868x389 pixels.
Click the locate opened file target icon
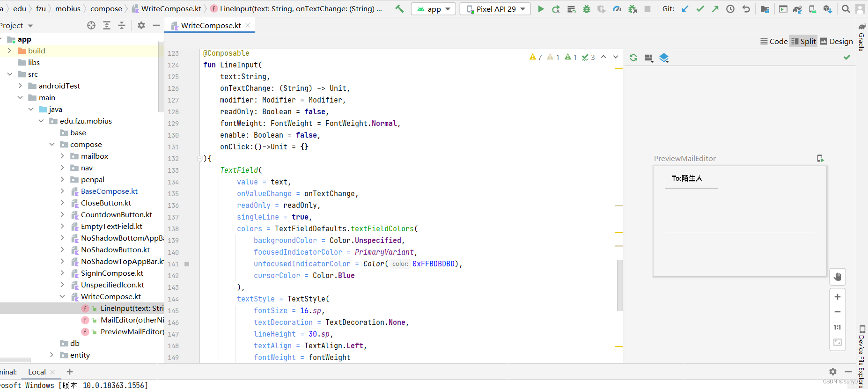[x=91, y=25]
